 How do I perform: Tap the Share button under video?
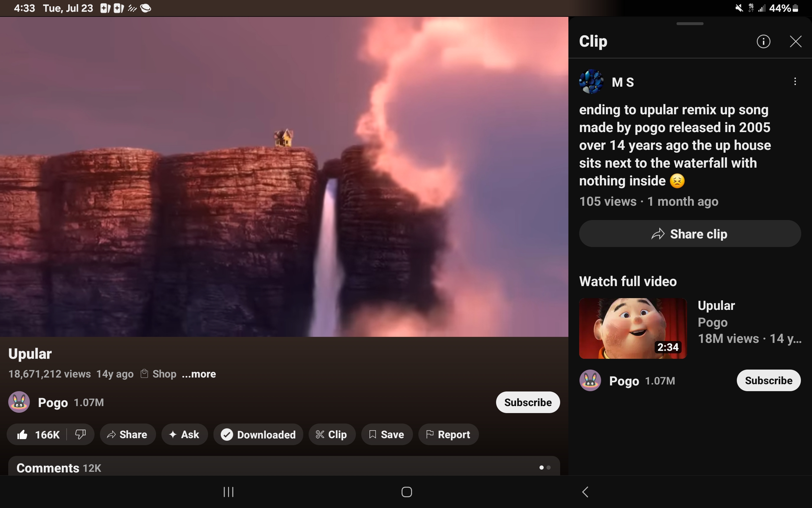(x=128, y=434)
